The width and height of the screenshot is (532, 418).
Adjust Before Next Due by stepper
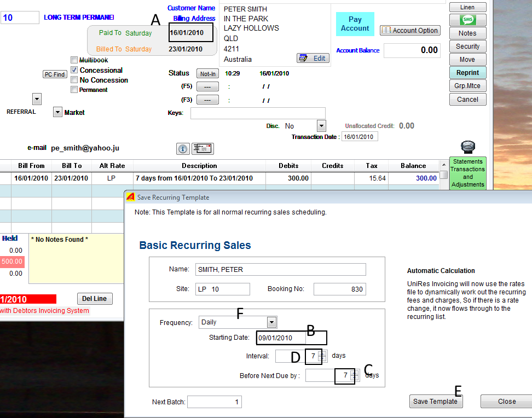click(355, 375)
